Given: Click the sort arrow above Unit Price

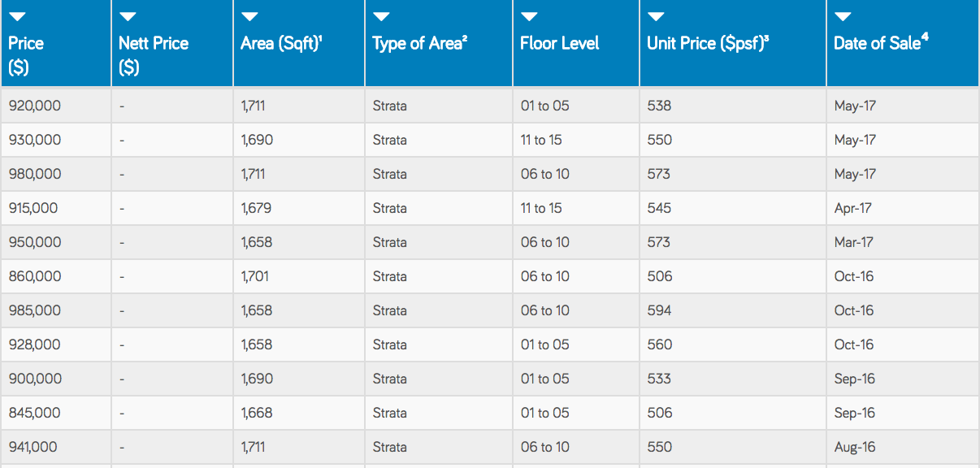Looking at the screenshot, I should pos(656,17).
